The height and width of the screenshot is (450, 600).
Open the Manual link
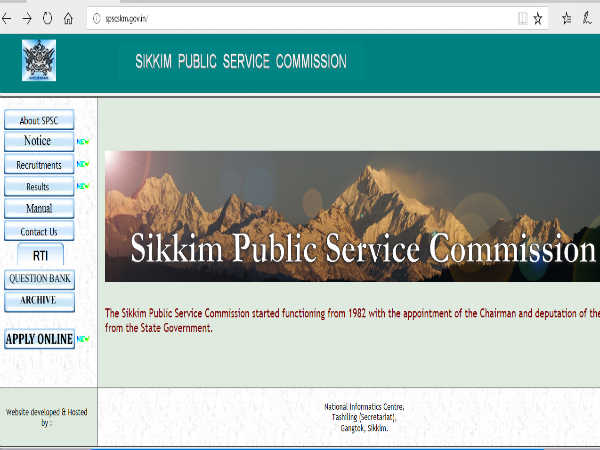click(x=39, y=209)
